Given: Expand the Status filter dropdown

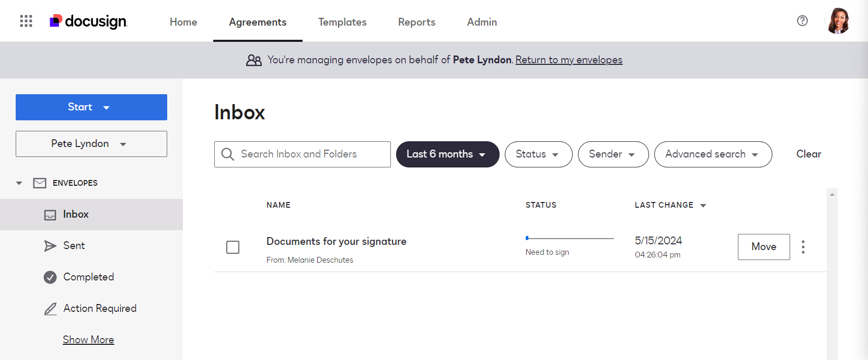Looking at the screenshot, I should (x=538, y=154).
